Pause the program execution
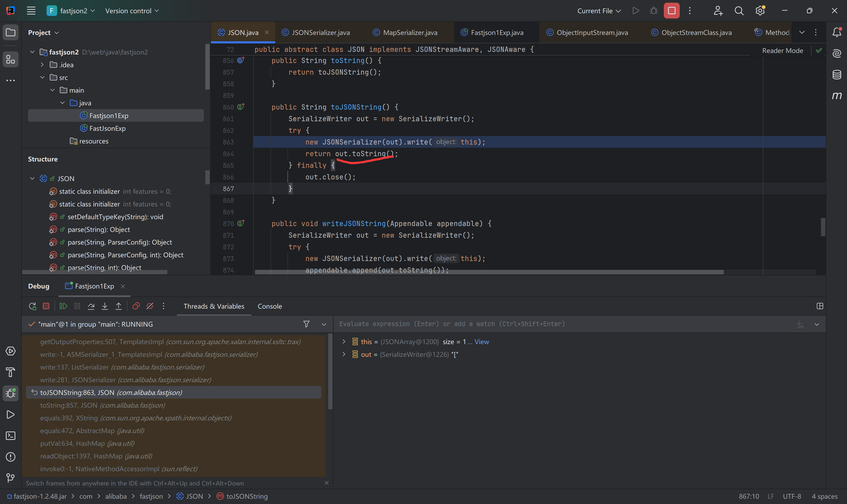This screenshot has height=504, width=847. coord(78,306)
